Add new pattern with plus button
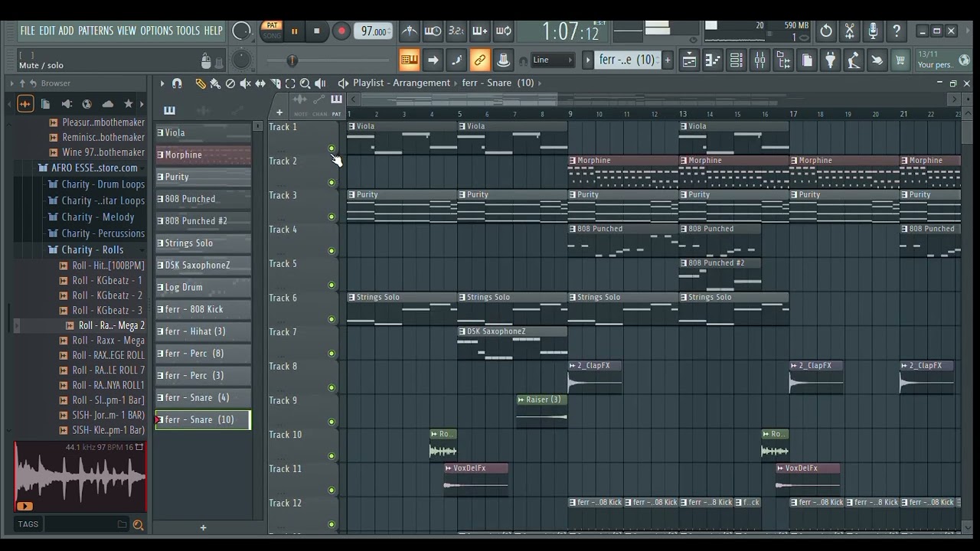This screenshot has width=980, height=551. coord(667,60)
